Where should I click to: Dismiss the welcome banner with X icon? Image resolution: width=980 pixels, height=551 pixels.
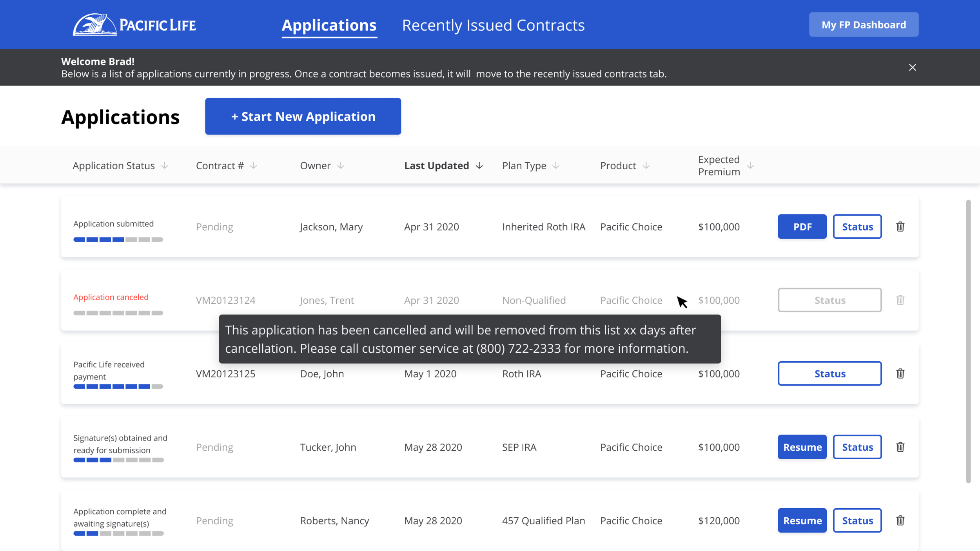pyautogui.click(x=912, y=67)
